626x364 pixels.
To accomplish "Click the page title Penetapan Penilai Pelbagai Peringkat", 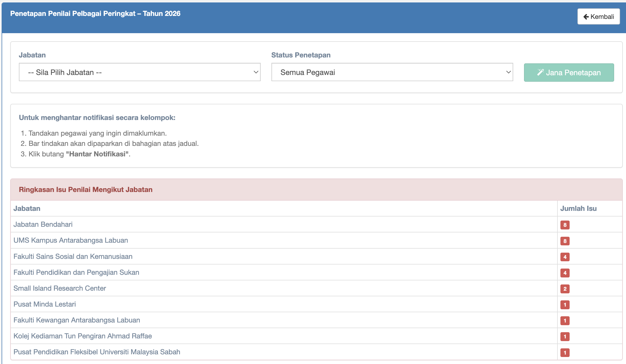I will [x=95, y=13].
